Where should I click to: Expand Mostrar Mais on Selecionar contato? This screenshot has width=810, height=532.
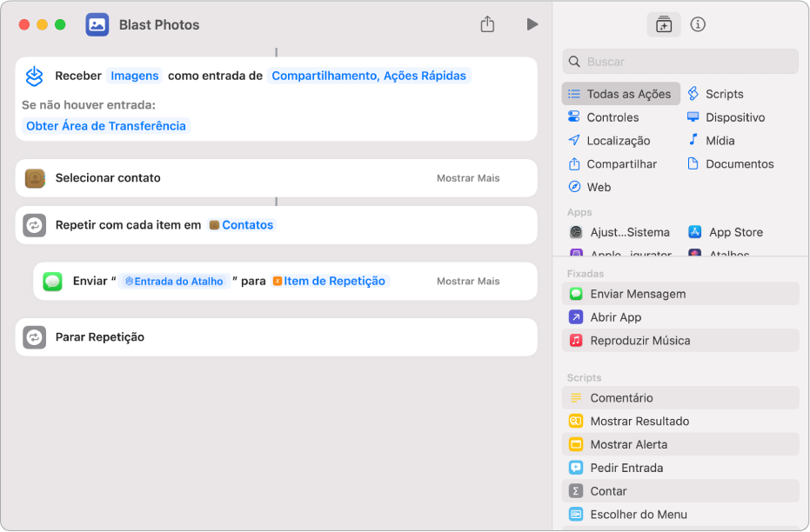point(468,178)
